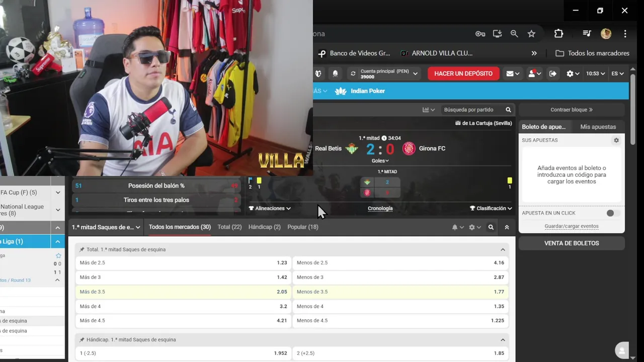This screenshot has height=362, width=644.
Task: Select the Total (22) tab
Action: [x=229, y=227]
